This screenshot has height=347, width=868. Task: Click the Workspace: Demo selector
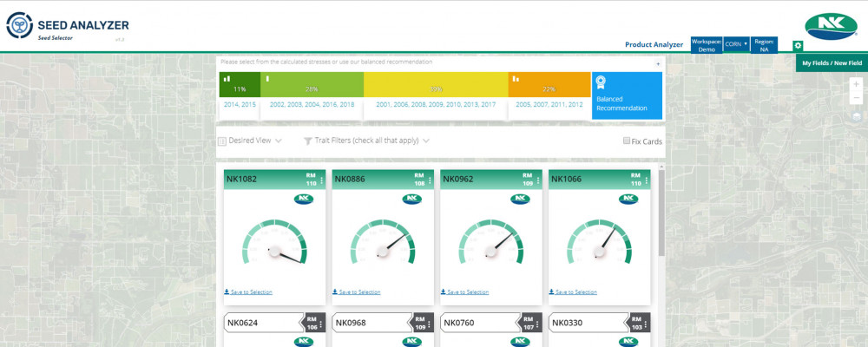[x=707, y=45]
